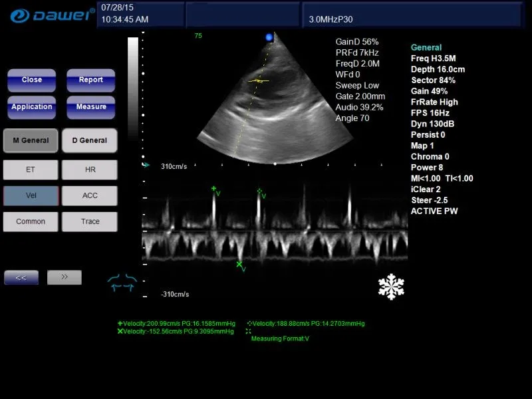Image resolution: width=532 pixels, height=399 pixels.
Task: Click the grayscale bar beside the sector image
Action: click(x=133, y=86)
